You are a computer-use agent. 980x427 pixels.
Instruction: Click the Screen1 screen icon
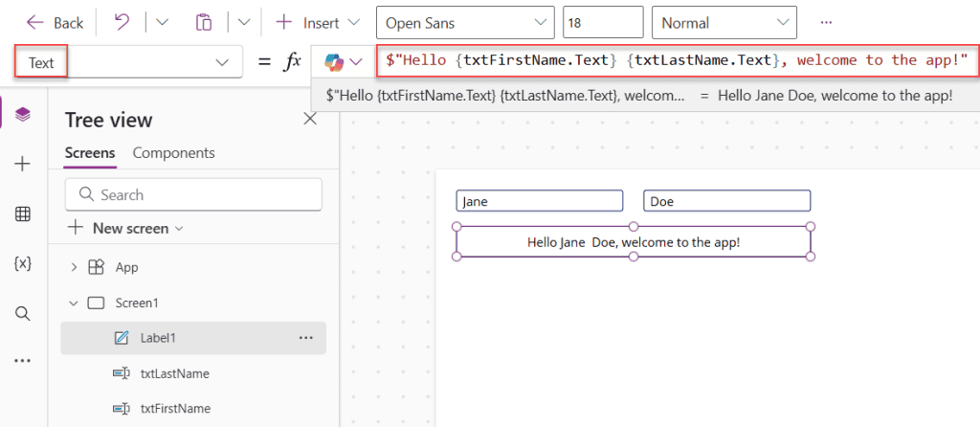(97, 303)
